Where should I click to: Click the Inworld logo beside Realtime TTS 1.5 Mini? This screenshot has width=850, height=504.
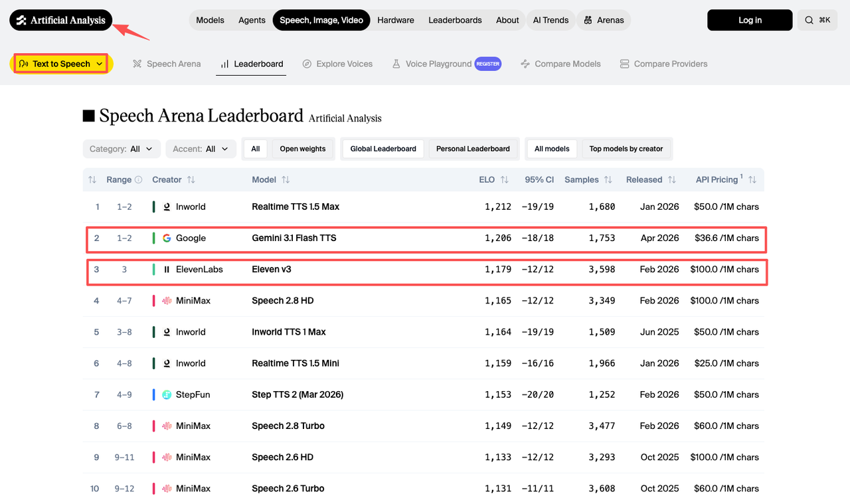coord(167,363)
